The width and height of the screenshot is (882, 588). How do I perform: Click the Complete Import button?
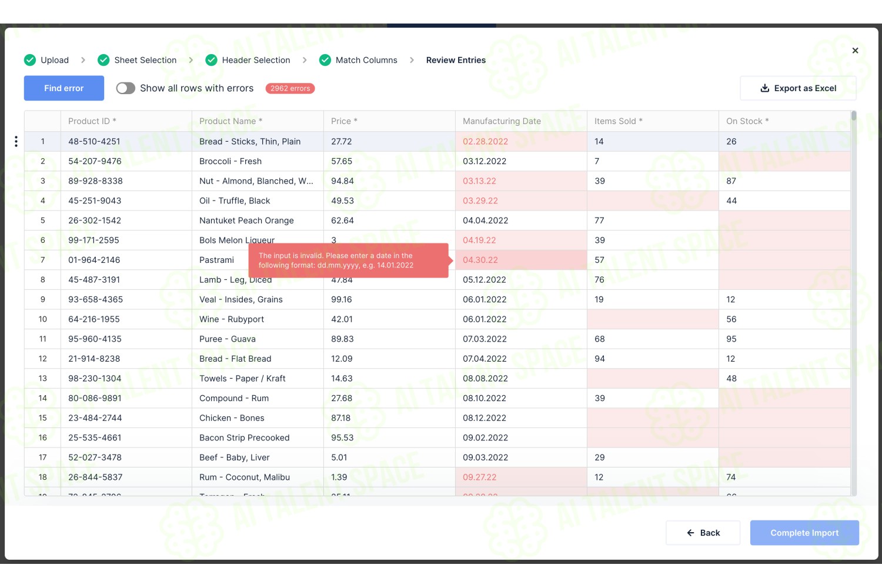[x=804, y=533]
